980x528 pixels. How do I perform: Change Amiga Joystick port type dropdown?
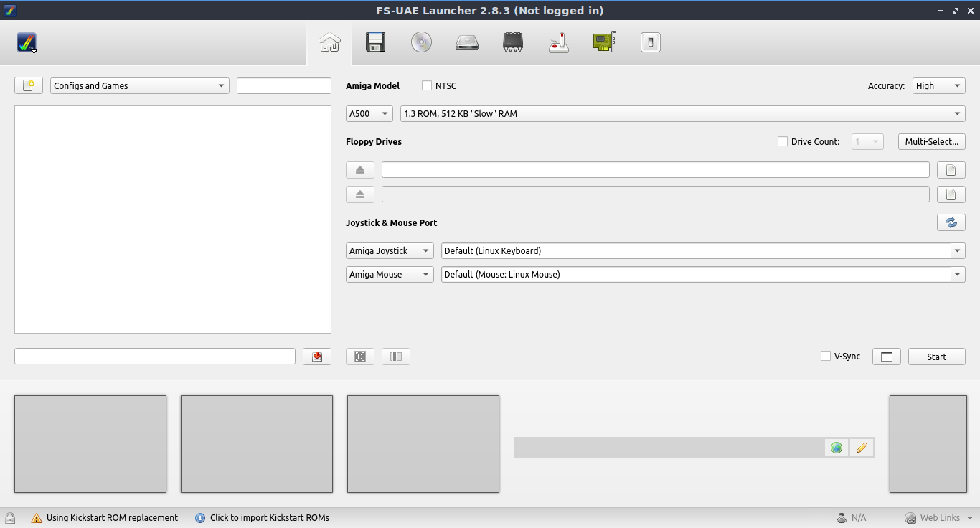point(390,250)
